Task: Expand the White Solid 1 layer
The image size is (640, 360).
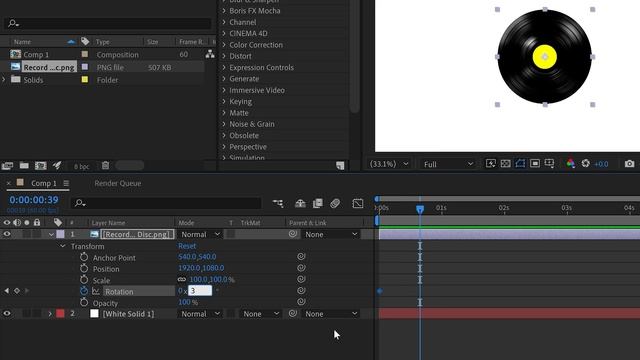Action: click(50, 314)
